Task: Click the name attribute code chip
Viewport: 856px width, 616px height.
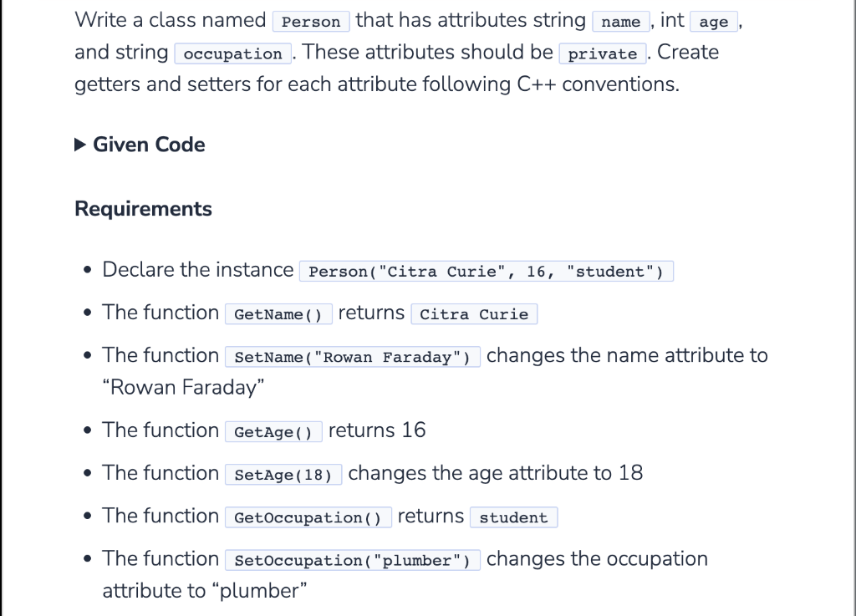Action: click(x=620, y=22)
